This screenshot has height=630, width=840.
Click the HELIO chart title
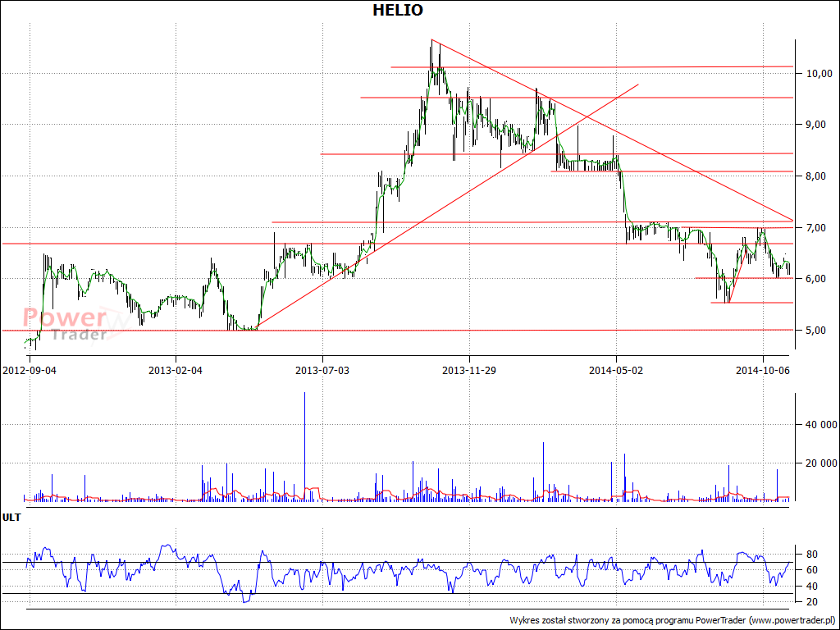click(398, 10)
